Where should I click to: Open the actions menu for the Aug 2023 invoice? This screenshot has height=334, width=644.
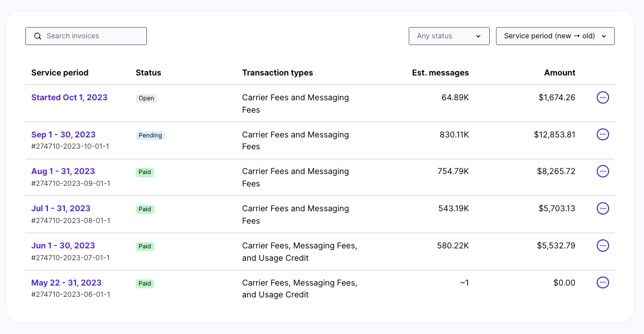(x=602, y=171)
